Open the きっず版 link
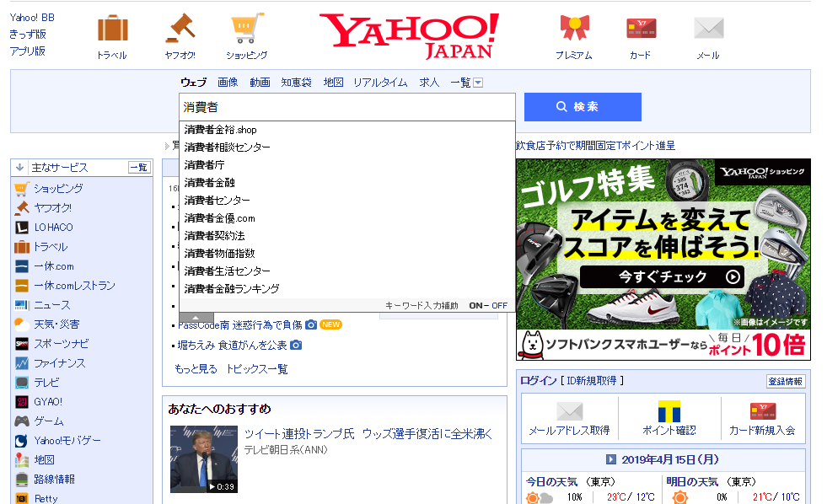The height and width of the screenshot is (504, 827). (x=28, y=35)
